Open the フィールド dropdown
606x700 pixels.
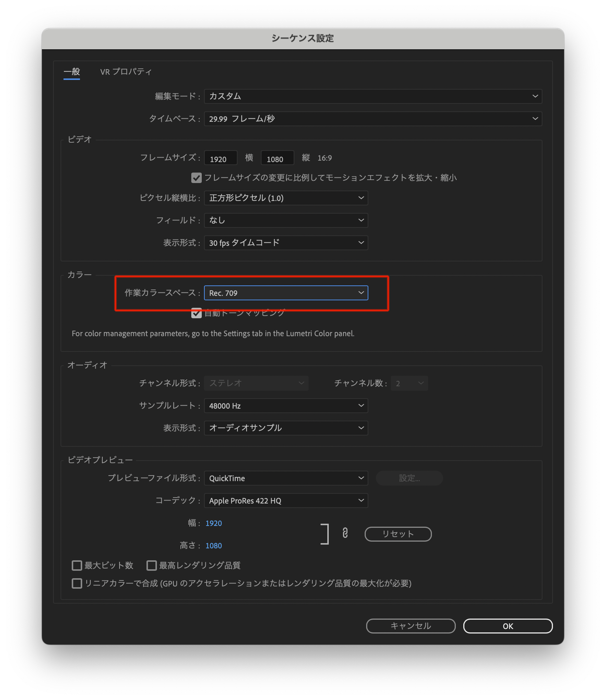(286, 220)
